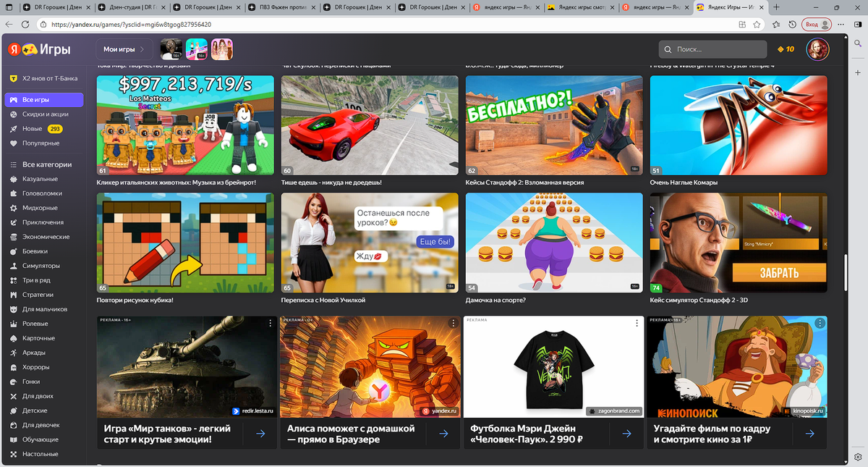The image size is (868, 467).
Task: Open Кликер итальянских животных game thumbnail
Action: pos(185,126)
